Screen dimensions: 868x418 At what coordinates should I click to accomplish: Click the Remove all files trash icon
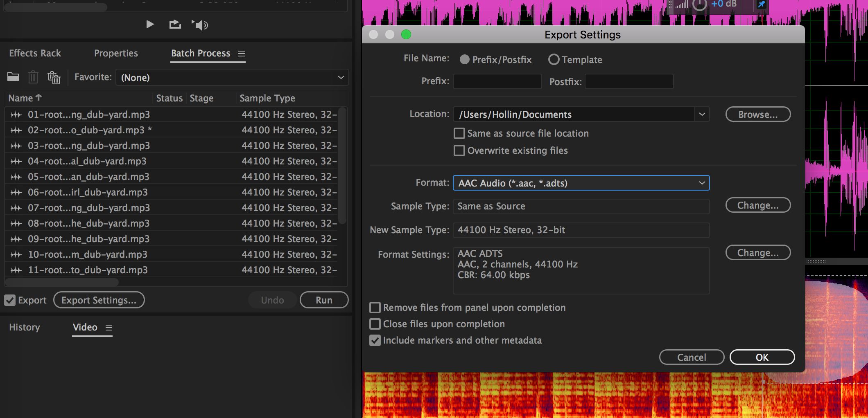(x=54, y=77)
